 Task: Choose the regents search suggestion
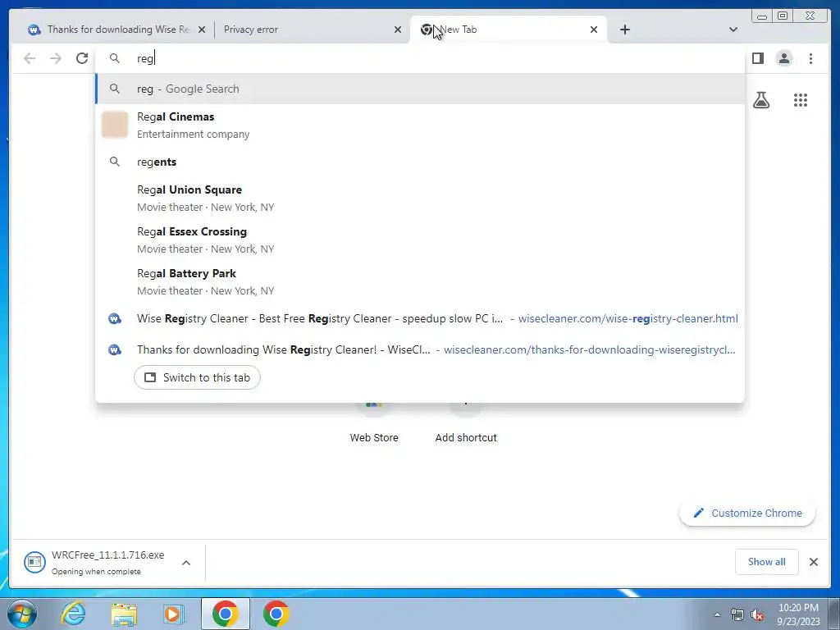[420, 162]
